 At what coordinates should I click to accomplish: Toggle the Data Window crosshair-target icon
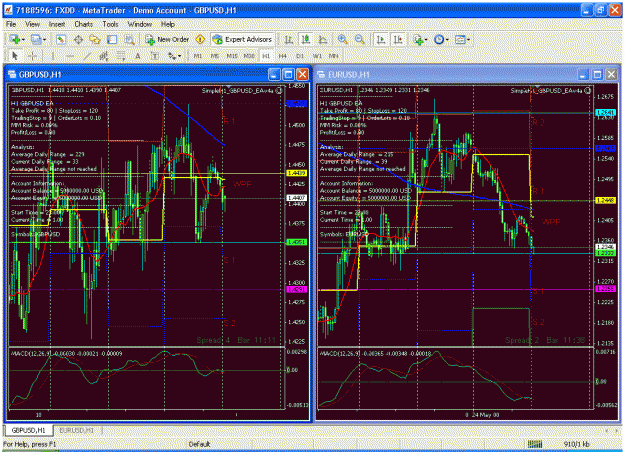click(x=78, y=39)
